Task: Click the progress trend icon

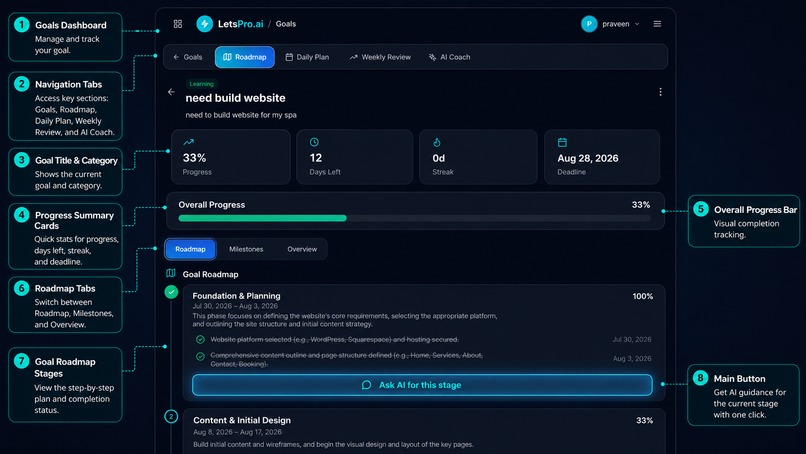Action: 189,142
